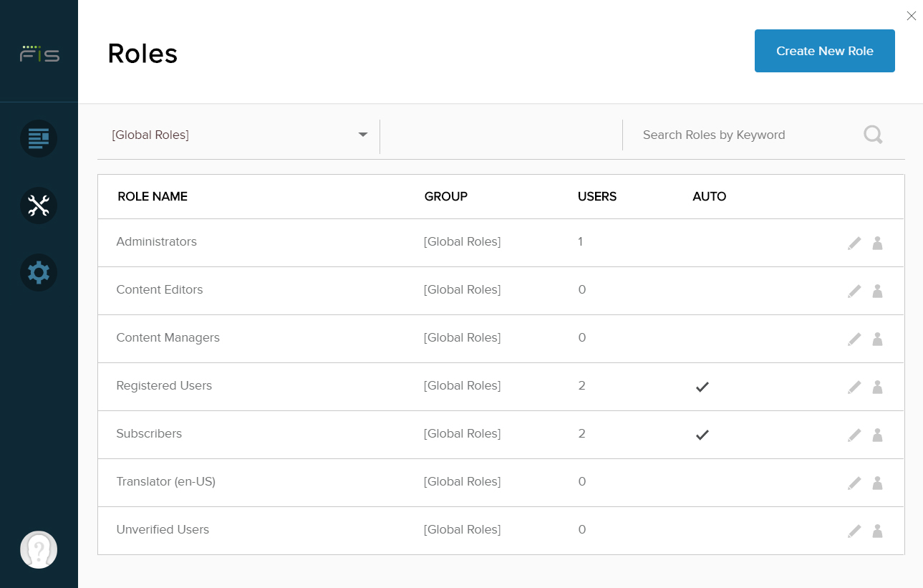Edit the Translator (en-US) role pencil icon

854,483
